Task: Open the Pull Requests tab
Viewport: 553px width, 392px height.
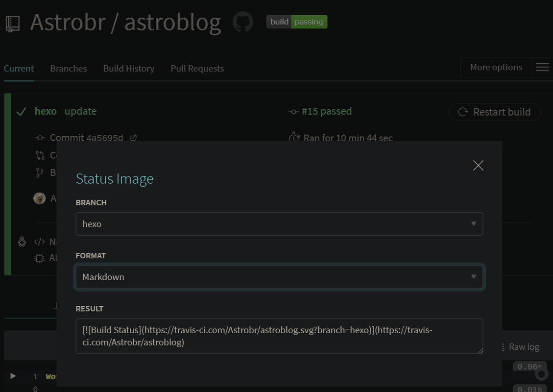Action: click(x=197, y=69)
